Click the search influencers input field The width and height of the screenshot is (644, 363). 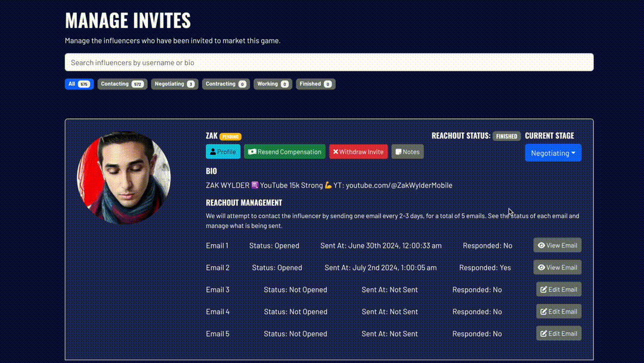point(329,63)
